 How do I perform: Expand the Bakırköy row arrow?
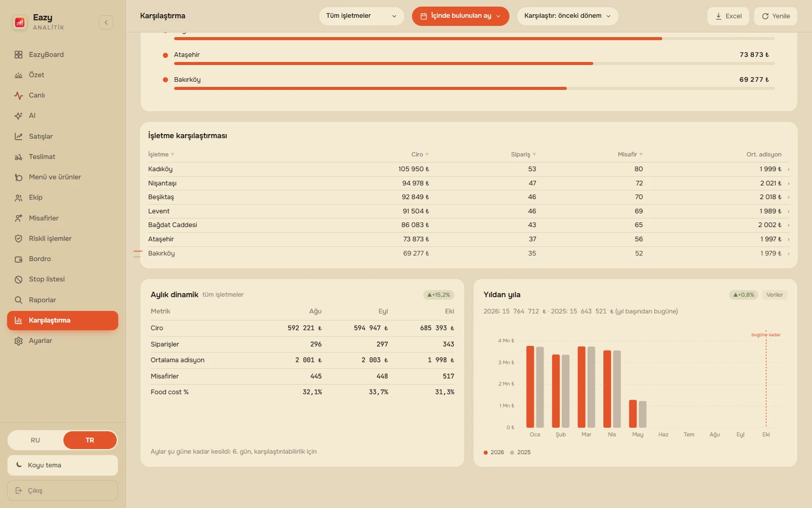788,253
